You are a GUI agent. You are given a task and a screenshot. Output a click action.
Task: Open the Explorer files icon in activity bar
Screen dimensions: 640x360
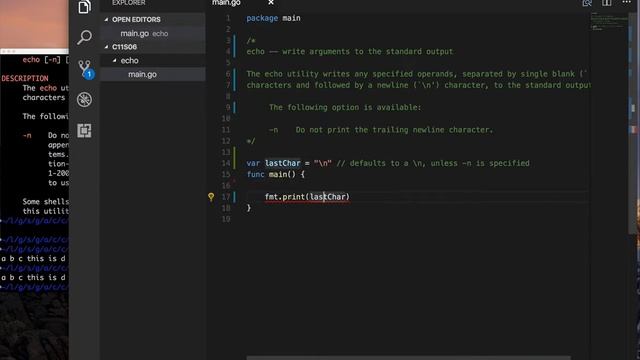[x=84, y=7]
